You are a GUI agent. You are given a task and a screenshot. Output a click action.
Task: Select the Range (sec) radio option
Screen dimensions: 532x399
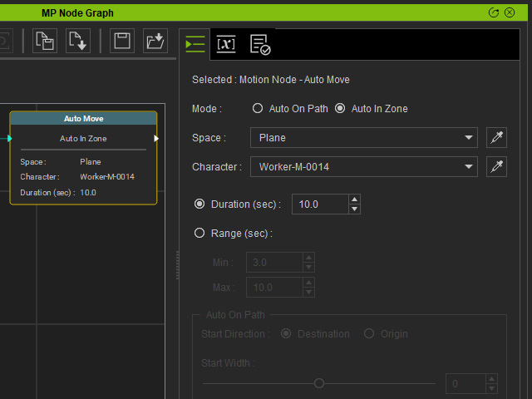pyautogui.click(x=199, y=233)
